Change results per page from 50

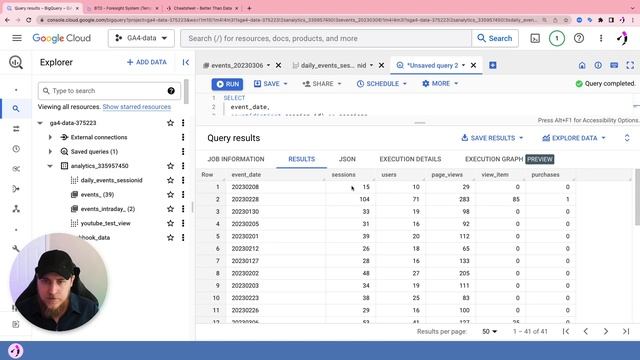pos(489,331)
